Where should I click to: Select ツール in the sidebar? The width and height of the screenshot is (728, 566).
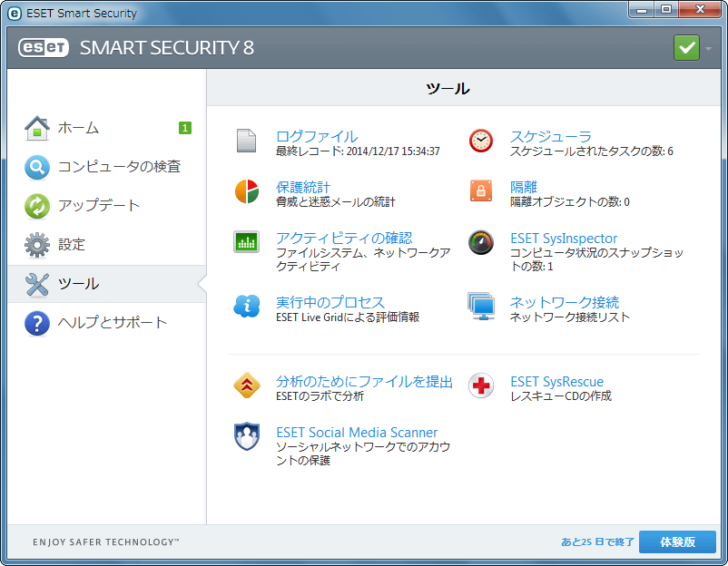click(107, 284)
